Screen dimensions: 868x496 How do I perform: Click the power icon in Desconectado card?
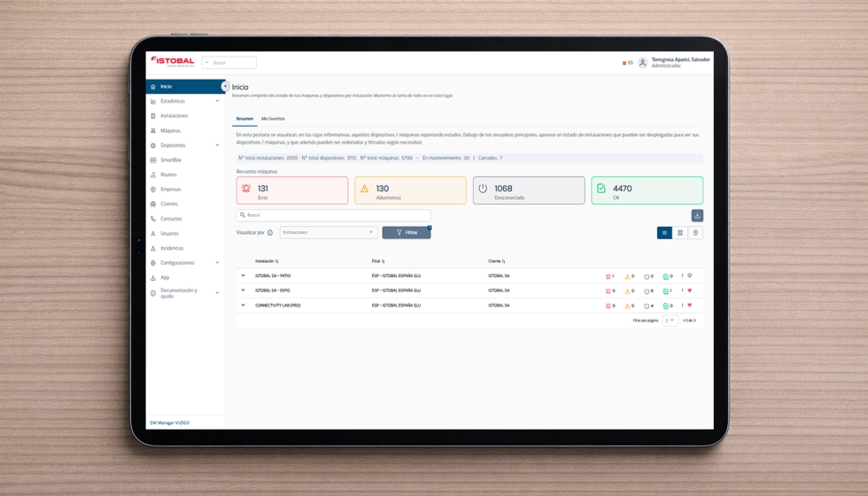483,188
